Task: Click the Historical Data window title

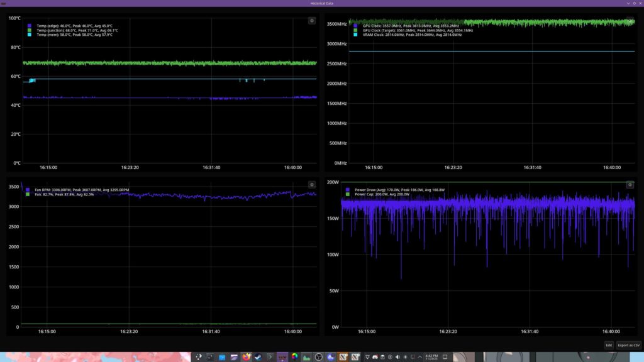Action: pyautogui.click(x=321, y=3)
